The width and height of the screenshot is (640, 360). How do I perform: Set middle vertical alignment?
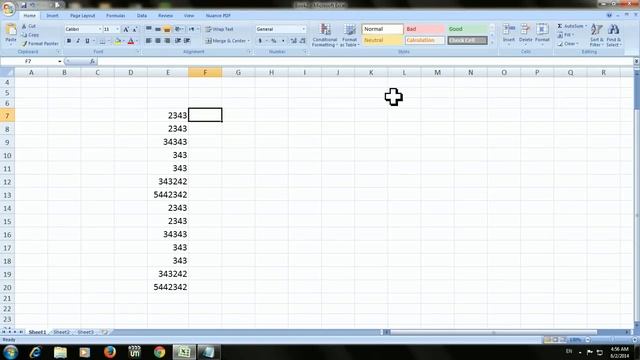[x=158, y=29]
